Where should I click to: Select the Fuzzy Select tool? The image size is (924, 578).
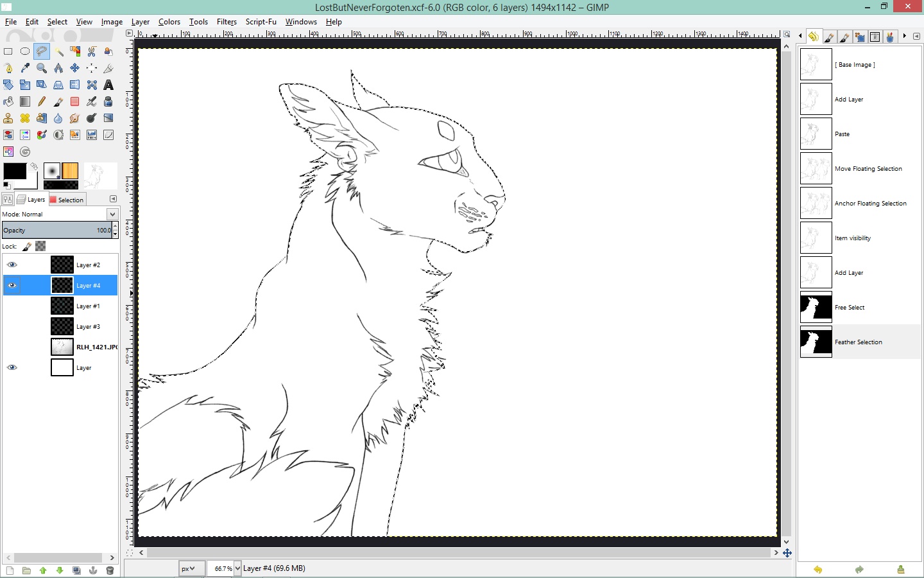58,51
